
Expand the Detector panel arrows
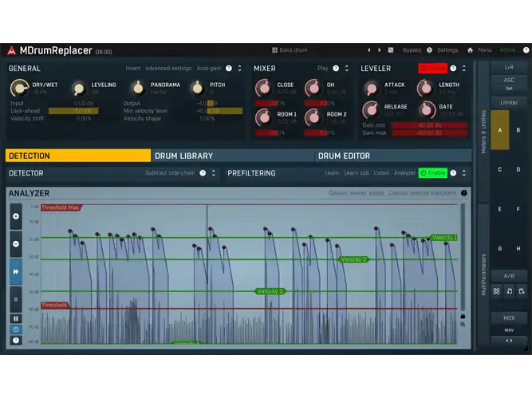point(214,173)
